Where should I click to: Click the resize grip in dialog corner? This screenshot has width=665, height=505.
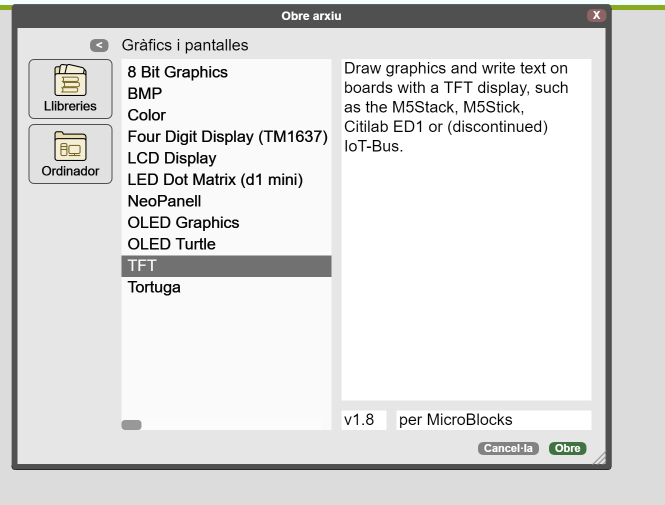tap(600, 458)
